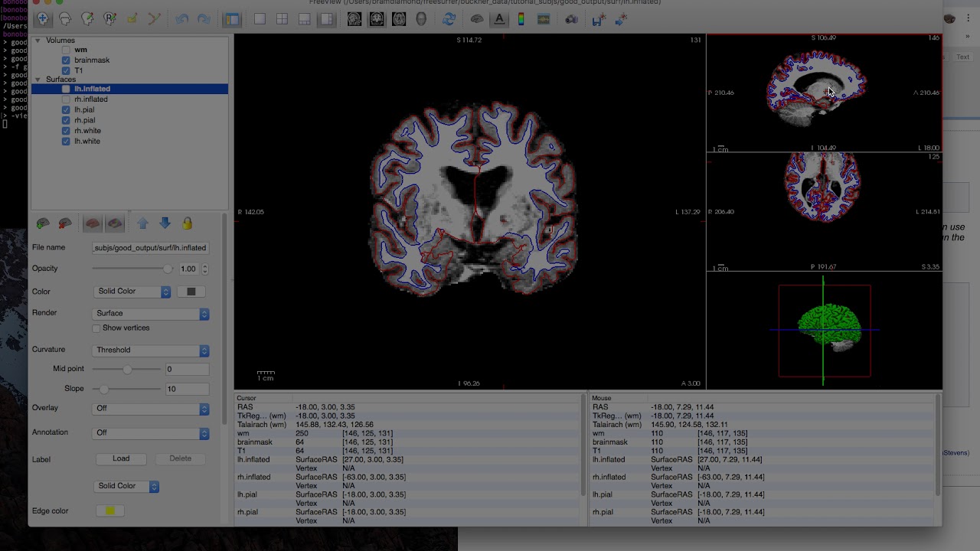
Task: Click the save point floppy-disk icon
Action: (599, 19)
